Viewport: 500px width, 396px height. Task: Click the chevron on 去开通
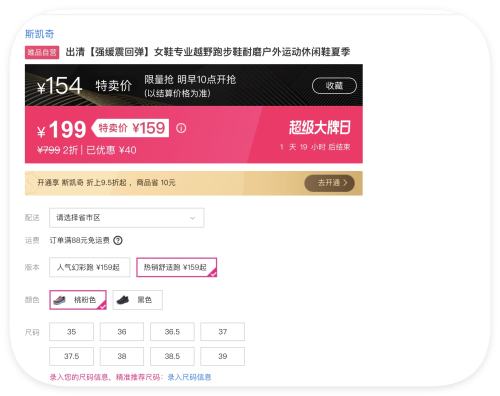[x=345, y=183]
